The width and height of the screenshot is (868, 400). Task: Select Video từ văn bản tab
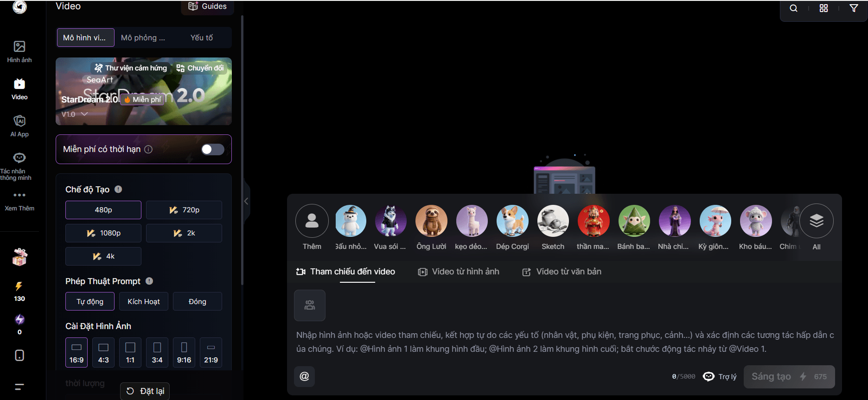[562, 272]
